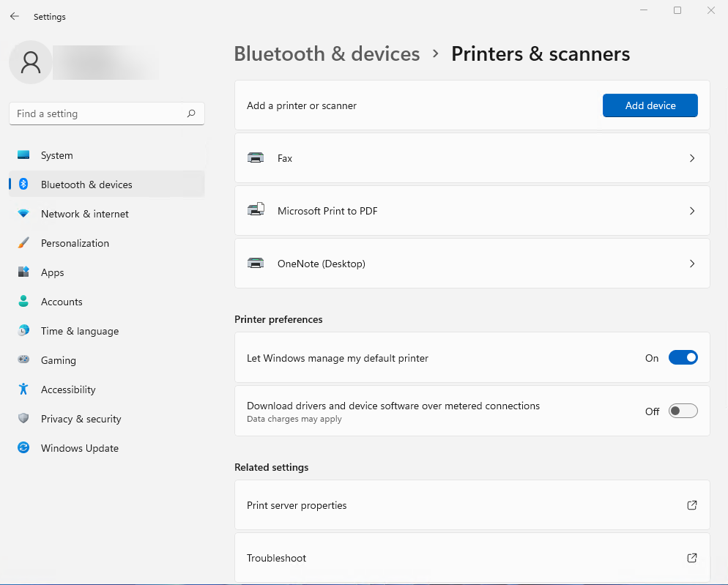Click the 'Add a printer or scanner' label
728x585 pixels.
[x=302, y=105]
